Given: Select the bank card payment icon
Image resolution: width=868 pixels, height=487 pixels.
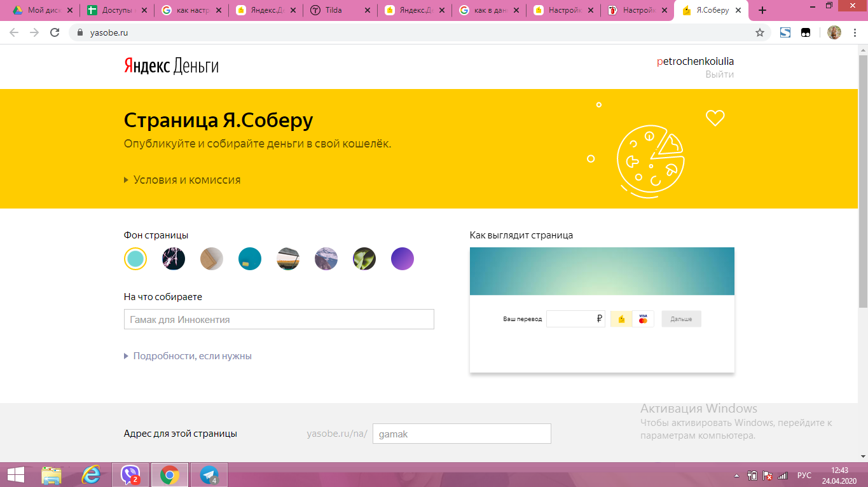Looking at the screenshot, I should 643,319.
